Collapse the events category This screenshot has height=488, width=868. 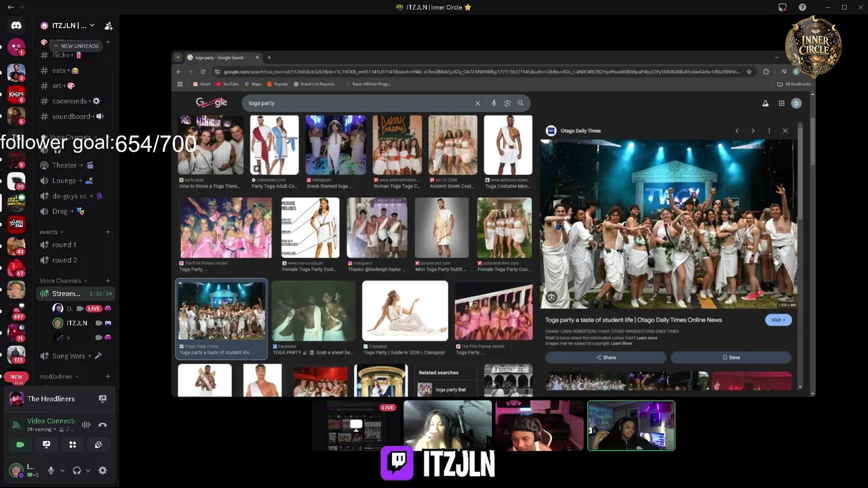(52, 232)
